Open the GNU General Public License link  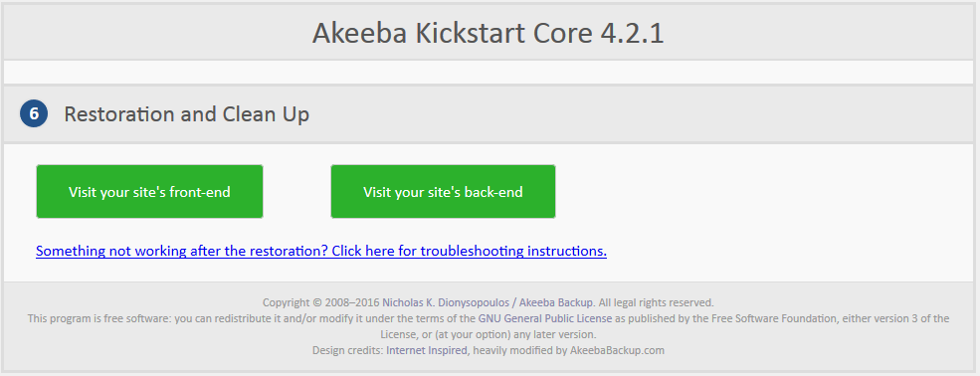coord(545,318)
